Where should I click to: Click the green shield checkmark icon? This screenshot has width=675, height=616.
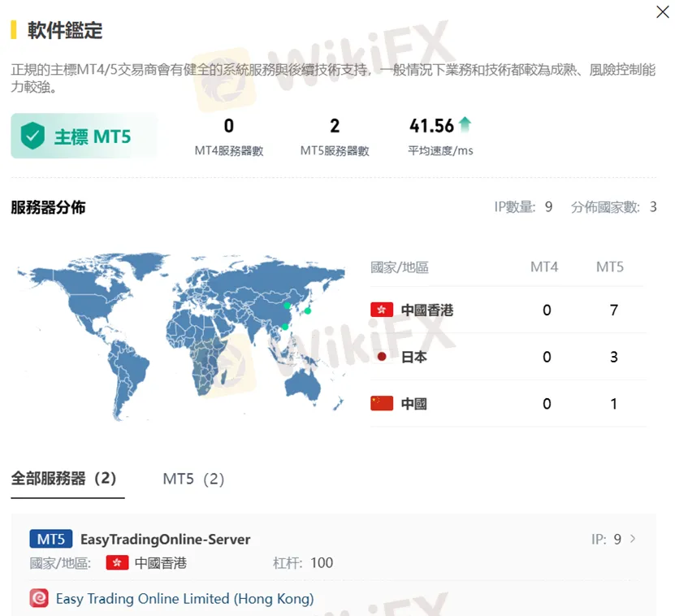(32, 136)
